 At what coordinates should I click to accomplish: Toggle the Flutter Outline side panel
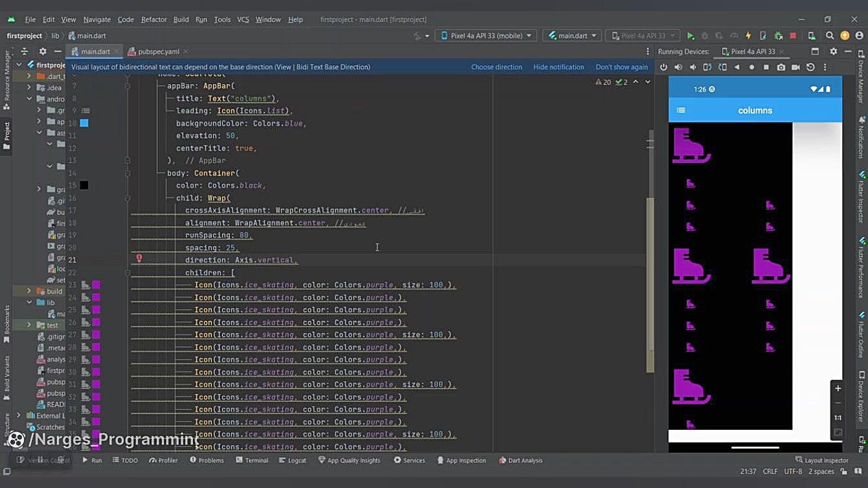click(x=862, y=334)
